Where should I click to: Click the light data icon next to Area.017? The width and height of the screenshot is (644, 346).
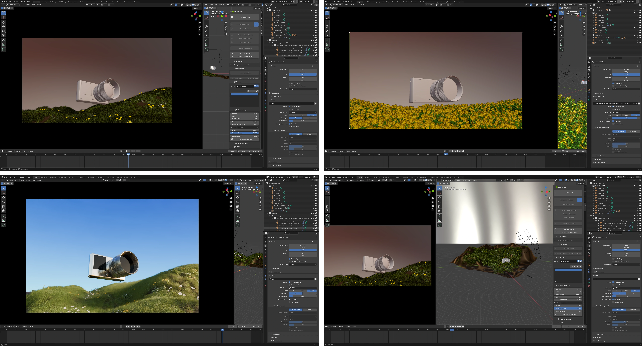click(284, 201)
